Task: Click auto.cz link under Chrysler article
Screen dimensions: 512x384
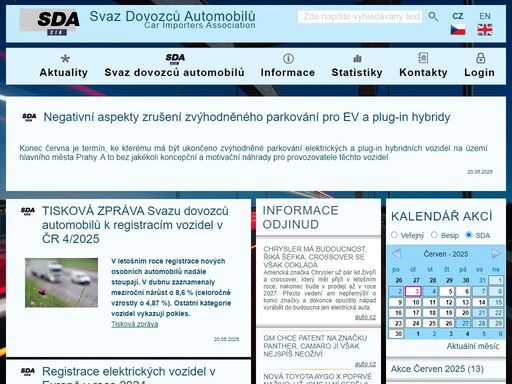Action: pos(365,317)
